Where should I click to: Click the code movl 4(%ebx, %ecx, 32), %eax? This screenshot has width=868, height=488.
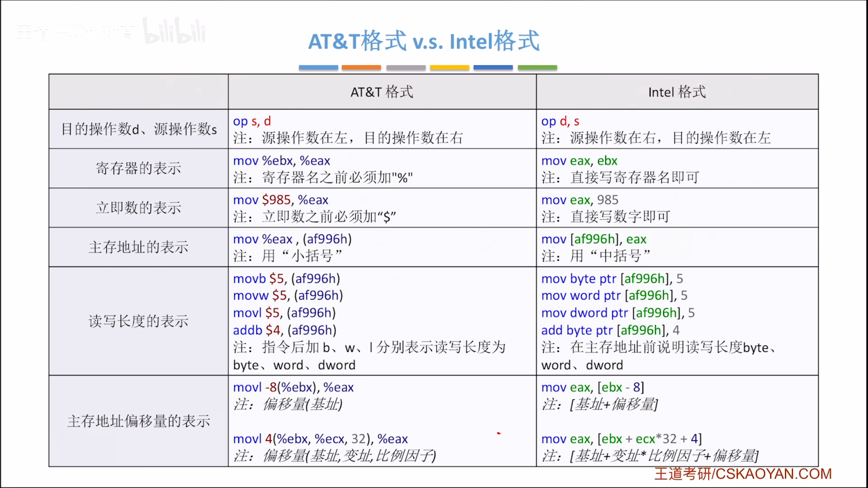pos(320,439)
